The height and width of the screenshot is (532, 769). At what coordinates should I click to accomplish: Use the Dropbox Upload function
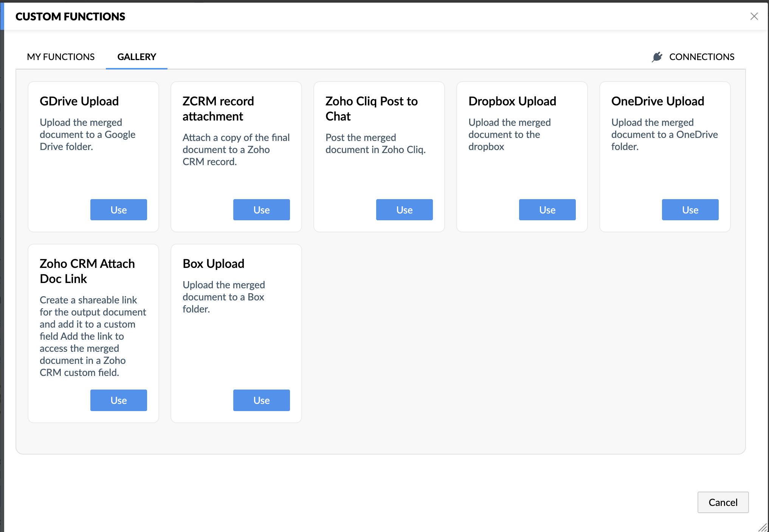(x=547, y=210)
